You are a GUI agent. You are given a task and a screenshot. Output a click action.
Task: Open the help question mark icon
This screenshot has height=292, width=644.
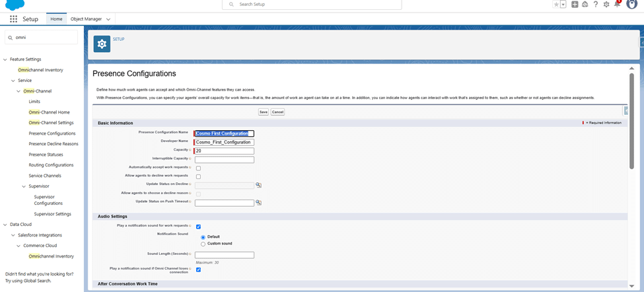(x=596, y=4)
